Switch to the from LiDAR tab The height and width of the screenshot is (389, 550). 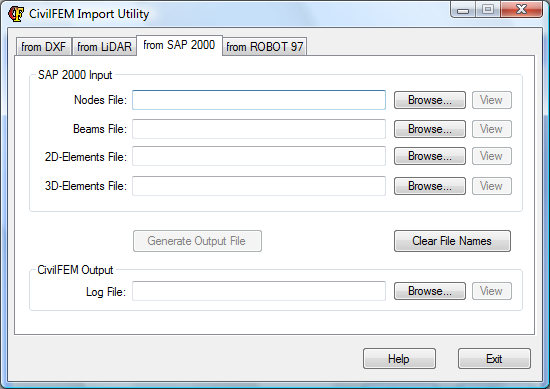pyautogui.click(x=104, y=47)
